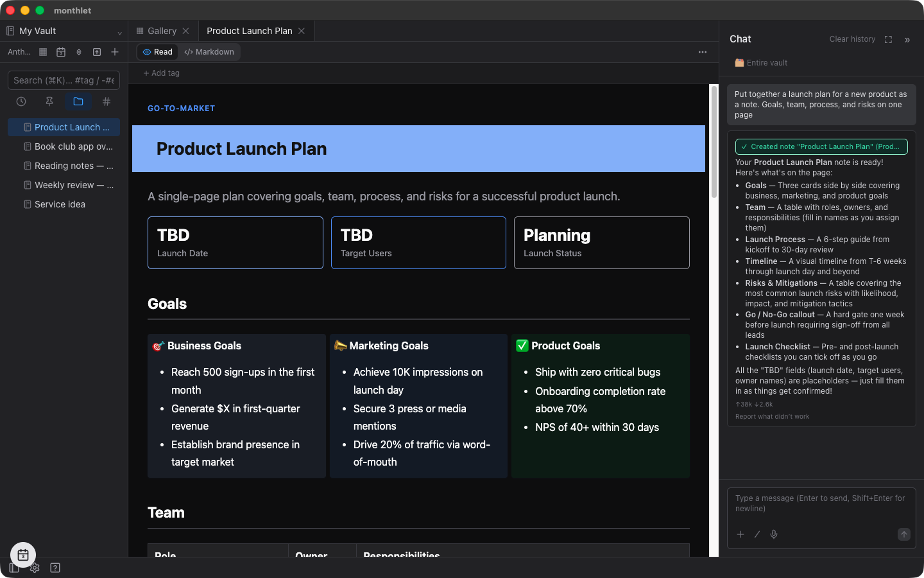Click the upload/export arrow-box icon in sidebar
The height and width of the screenshot is (578, 924).
97,52
